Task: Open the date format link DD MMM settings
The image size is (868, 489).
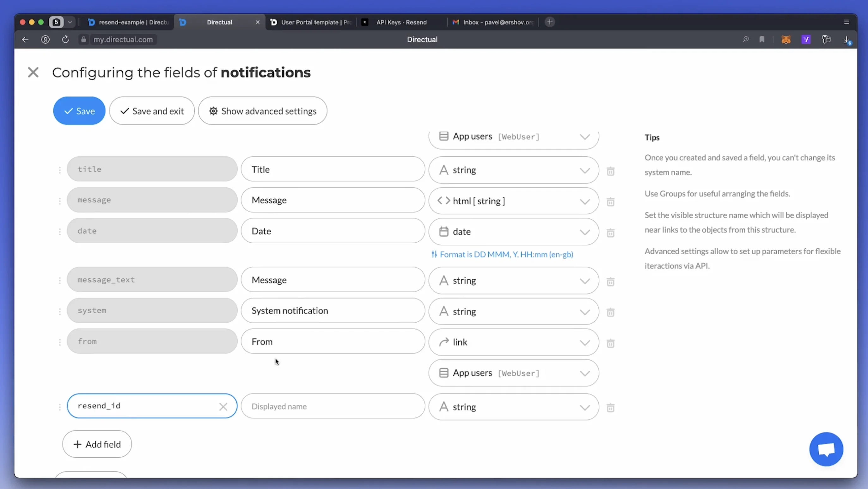Action: [502, 254]
